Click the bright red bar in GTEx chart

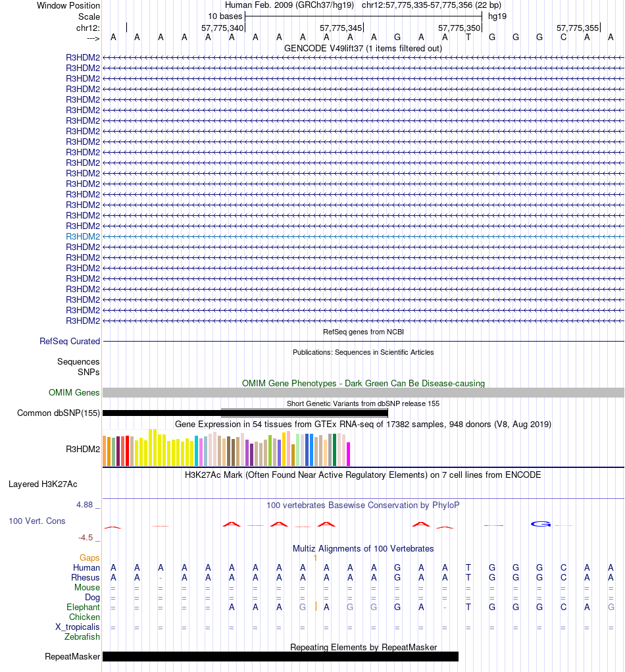[127, 451]
